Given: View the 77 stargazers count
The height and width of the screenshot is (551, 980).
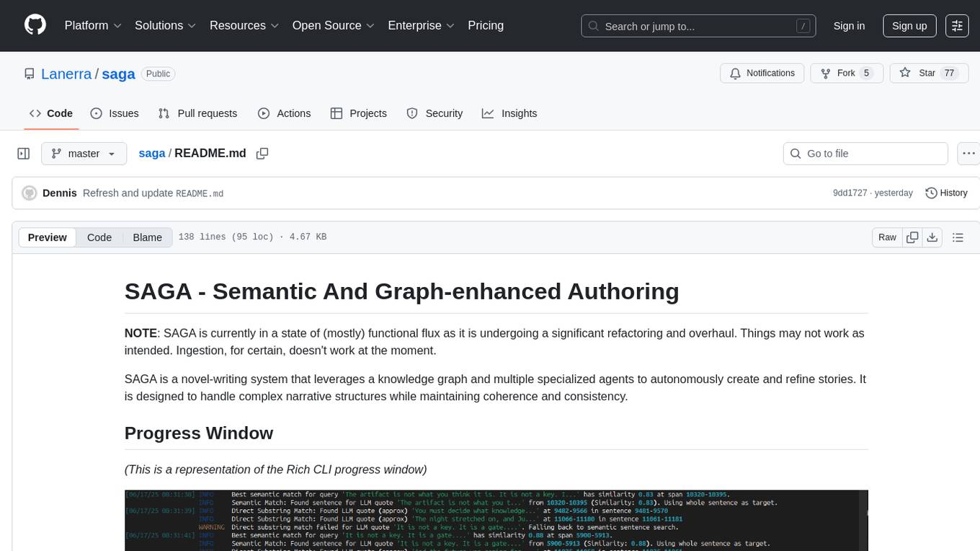Looking at the screenshot, I should (949, 73).
